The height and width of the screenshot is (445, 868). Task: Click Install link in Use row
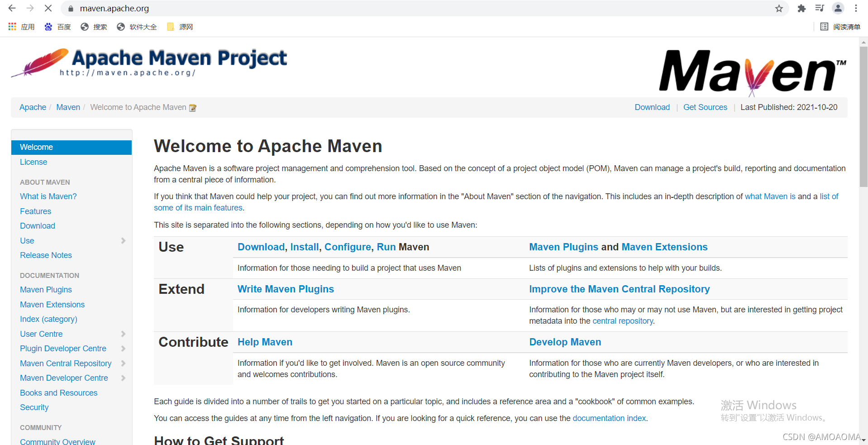(x=305, y=247)
